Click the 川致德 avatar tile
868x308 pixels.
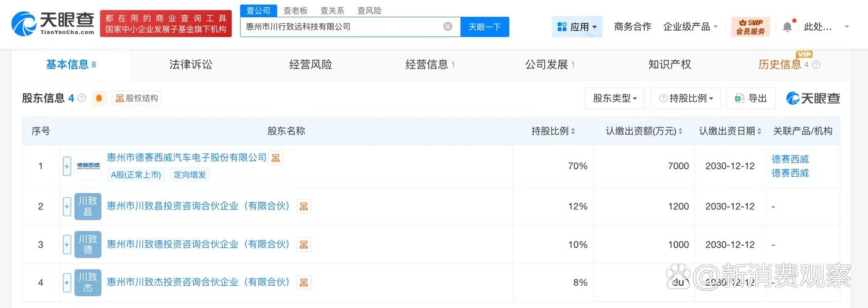pyautogui.click(x=88, y=245)
